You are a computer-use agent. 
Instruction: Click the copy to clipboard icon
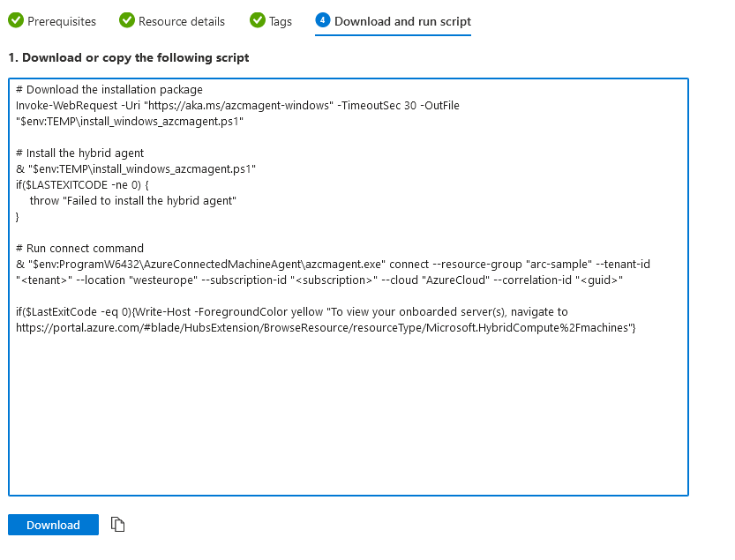tap(117, 525)
